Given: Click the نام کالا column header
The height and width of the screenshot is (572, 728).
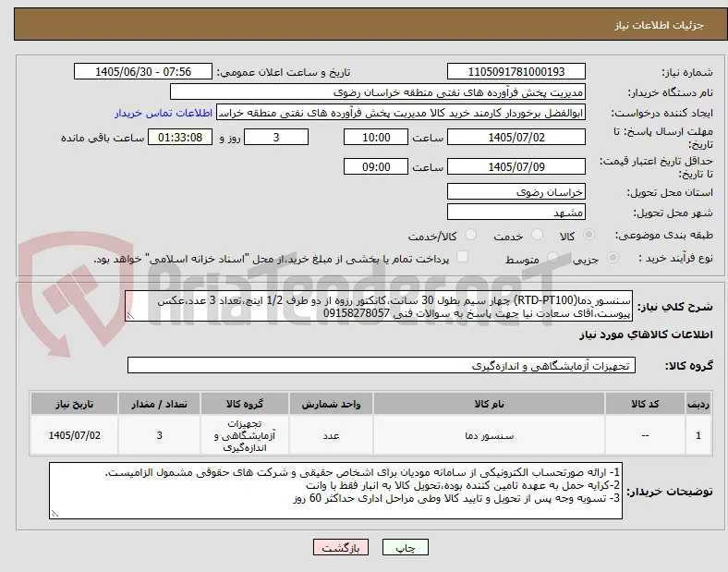Looking at the screenshot, I should tap(489, 404).
